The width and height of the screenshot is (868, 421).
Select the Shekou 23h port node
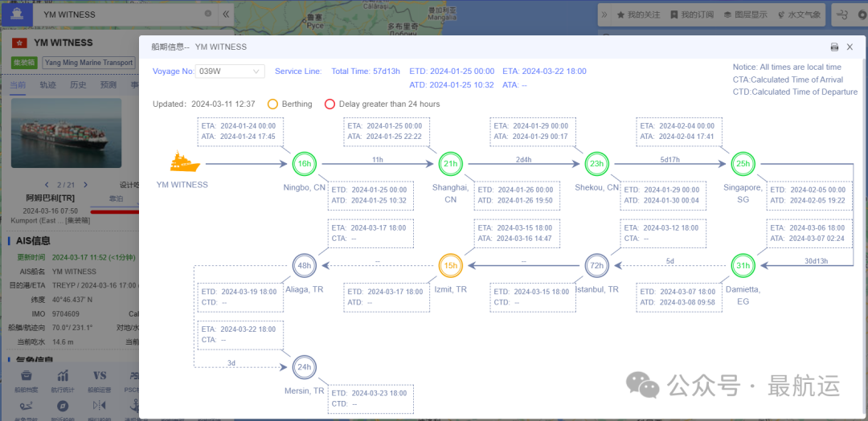pos(596,164)
